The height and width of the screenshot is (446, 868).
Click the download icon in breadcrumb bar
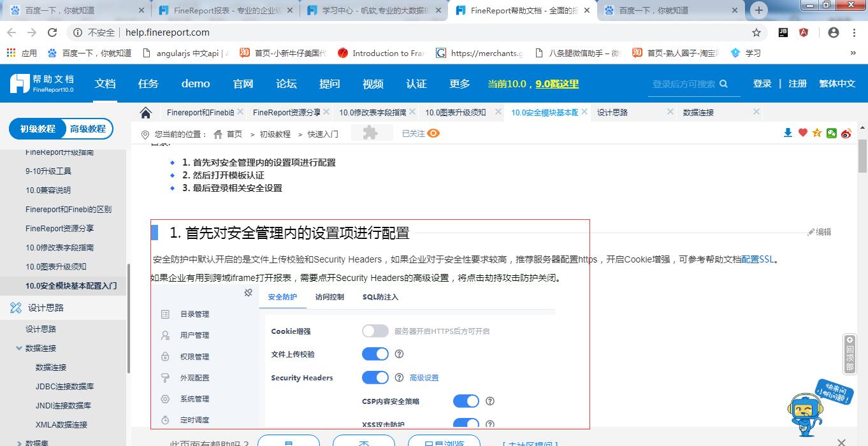pos(788,133)
